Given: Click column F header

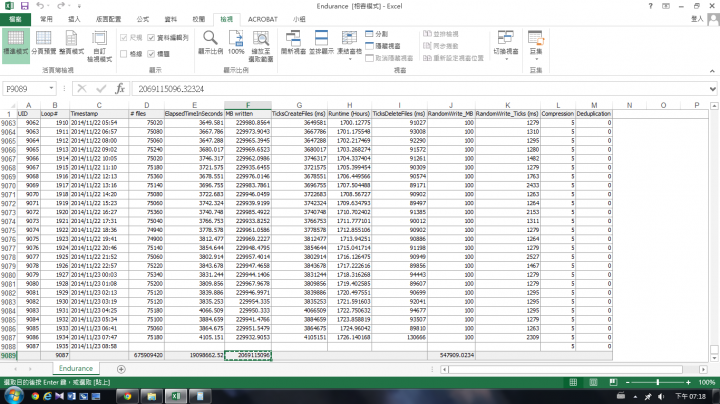Looking at the screenshot, I should click(x=248, y=105).
